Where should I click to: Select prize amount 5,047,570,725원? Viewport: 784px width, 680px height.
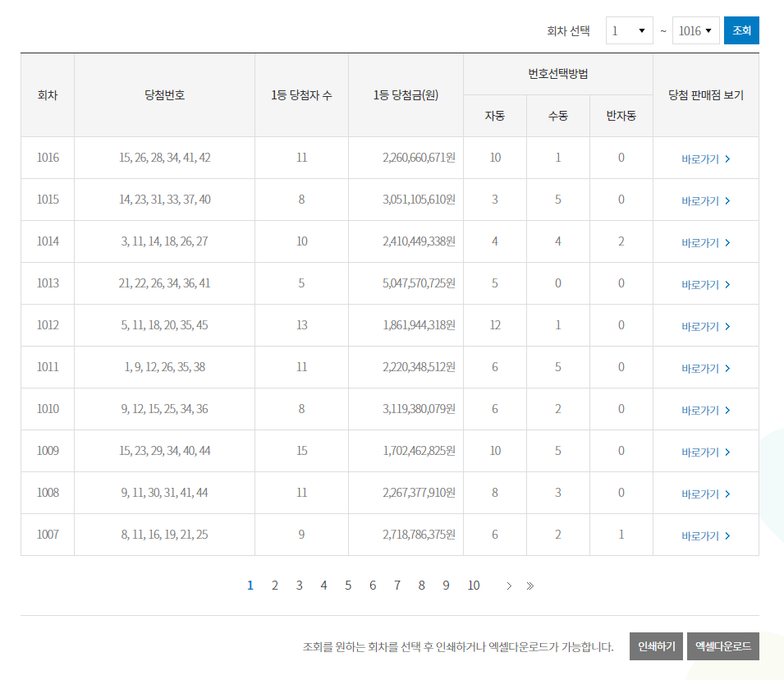(419, 283)
